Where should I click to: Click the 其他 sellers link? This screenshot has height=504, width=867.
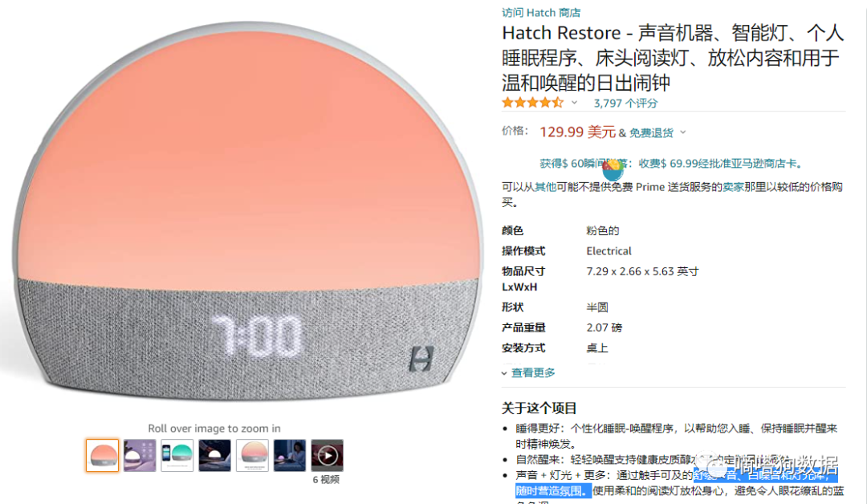click(x=545, y=187)
